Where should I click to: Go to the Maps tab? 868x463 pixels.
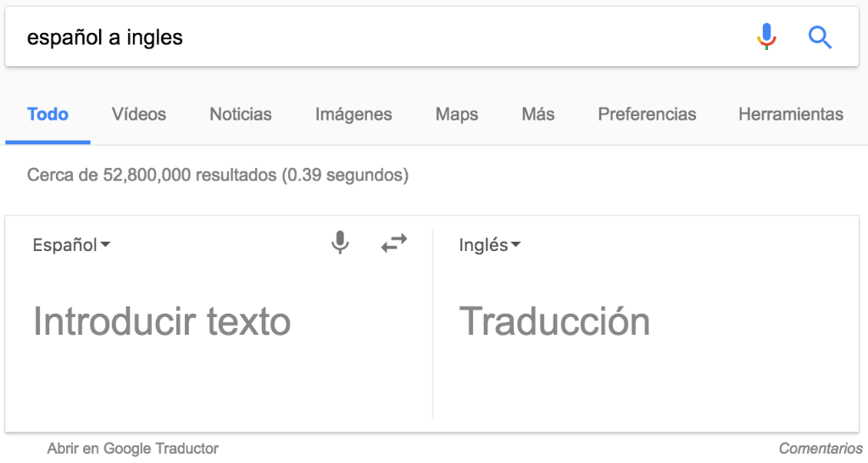pyautogui.click(x=457, y=114)
